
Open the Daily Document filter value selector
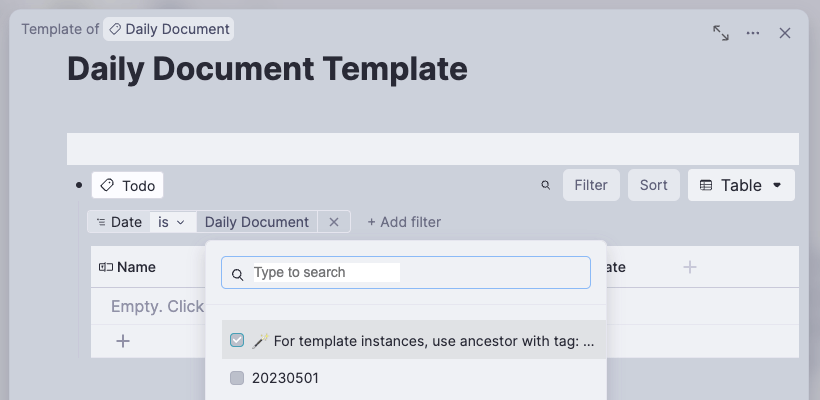point(257,222)
